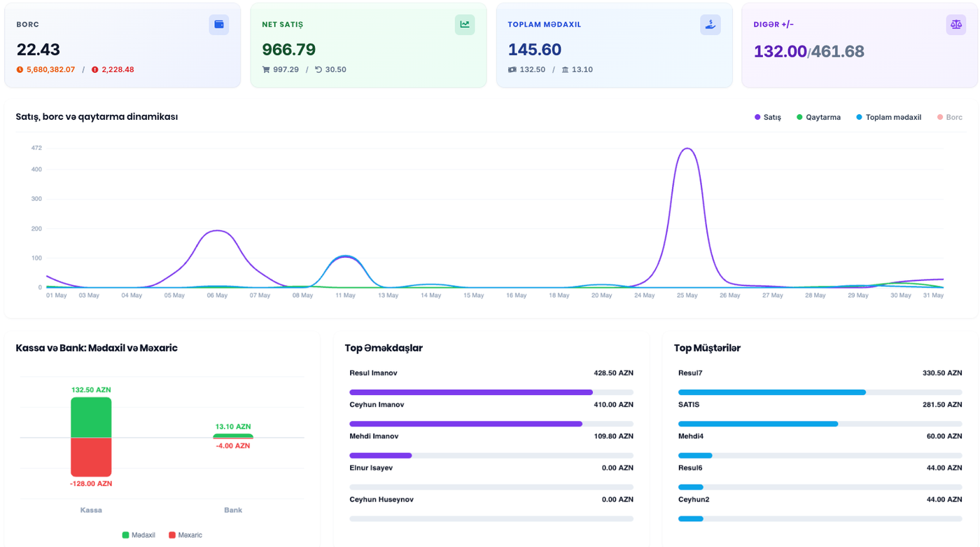Click the cart icon beside 997.29
The height and width of the screenshot is (547, 980).
266,69
